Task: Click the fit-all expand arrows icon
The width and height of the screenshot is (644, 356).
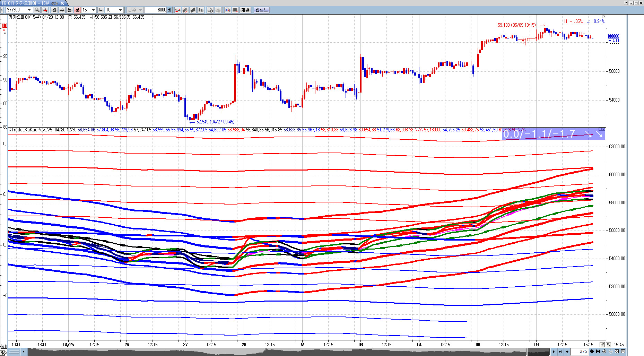Action: point(617,351)
